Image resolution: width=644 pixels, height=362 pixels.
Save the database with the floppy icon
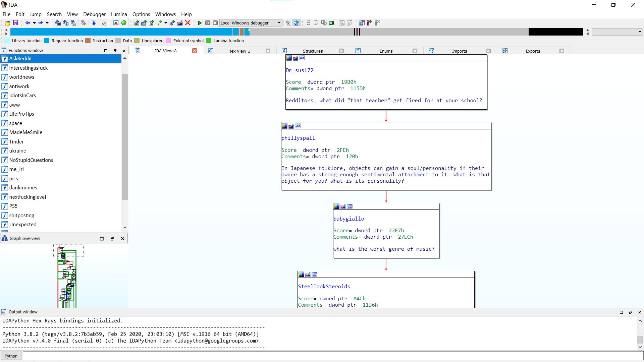click(15, 23)
